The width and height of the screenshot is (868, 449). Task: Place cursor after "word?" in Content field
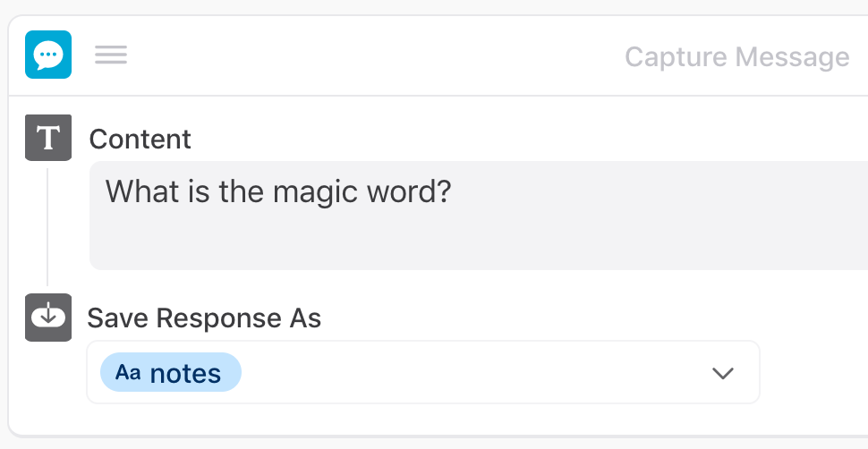click(451, 192)
